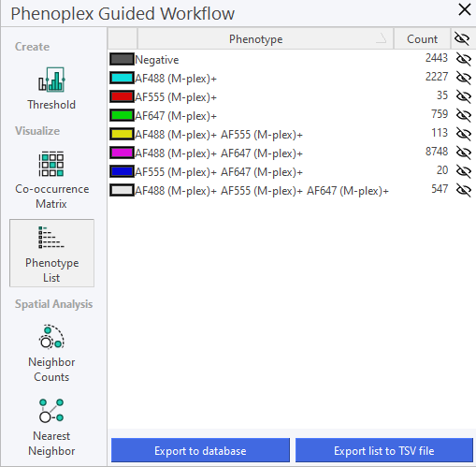Select AF488 (M-plex)+ AF555 (M-plex)+ name
The height and width of the screenshot is (467, 476).
(x=219, y=135)
